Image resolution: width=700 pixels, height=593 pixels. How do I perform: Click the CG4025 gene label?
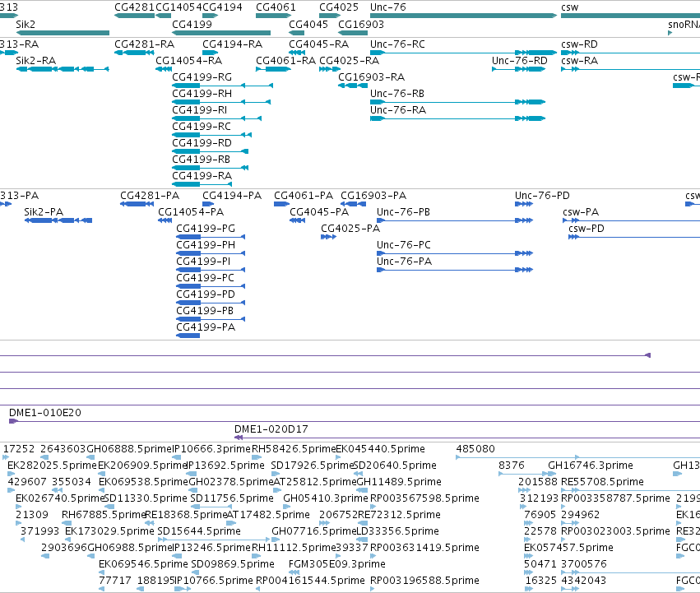click(x=339, y=7)
